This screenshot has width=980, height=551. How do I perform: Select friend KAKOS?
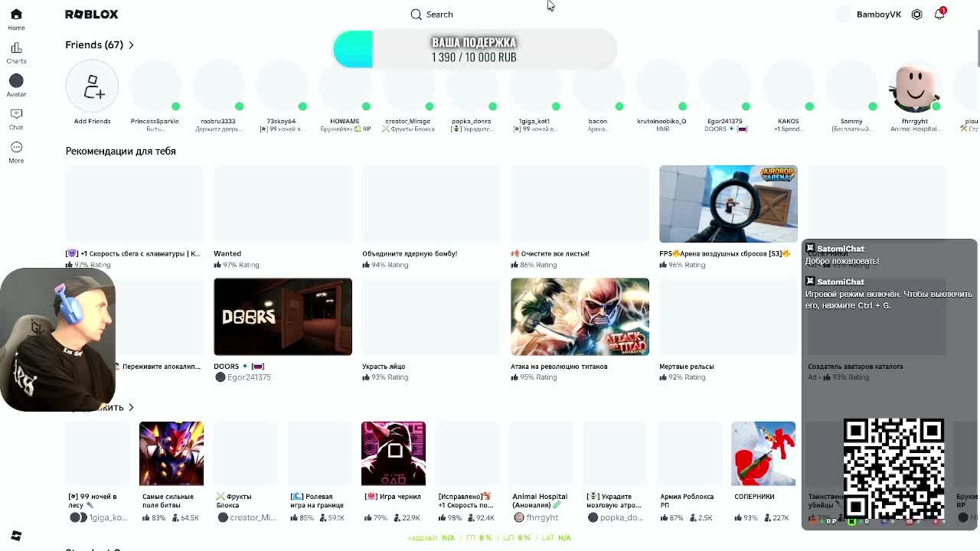788,86
